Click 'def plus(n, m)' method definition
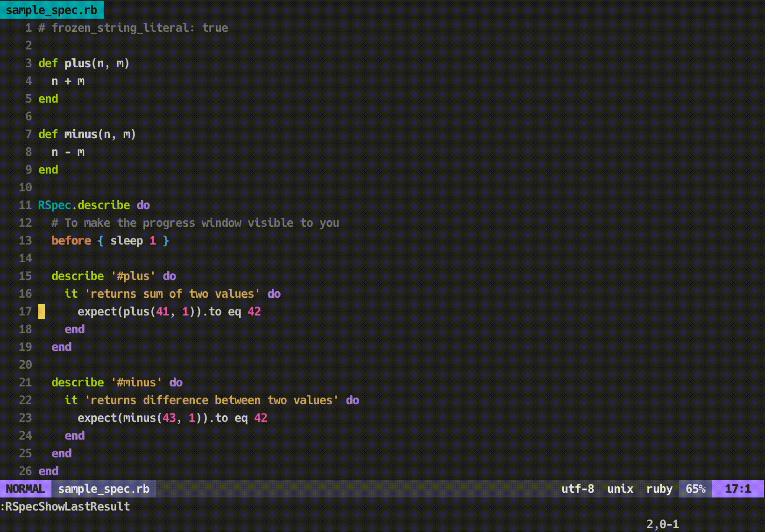 click(x=84, y=63)
